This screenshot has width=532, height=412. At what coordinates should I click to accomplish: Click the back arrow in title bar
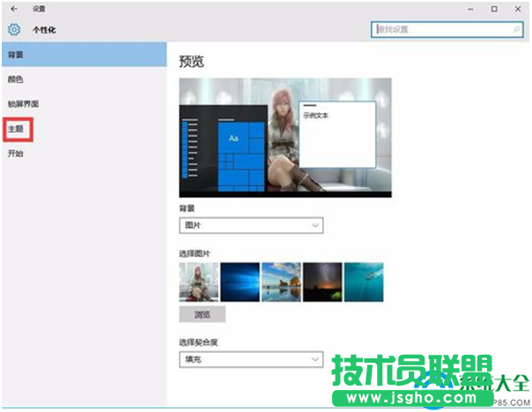click(x=14, y=9)
